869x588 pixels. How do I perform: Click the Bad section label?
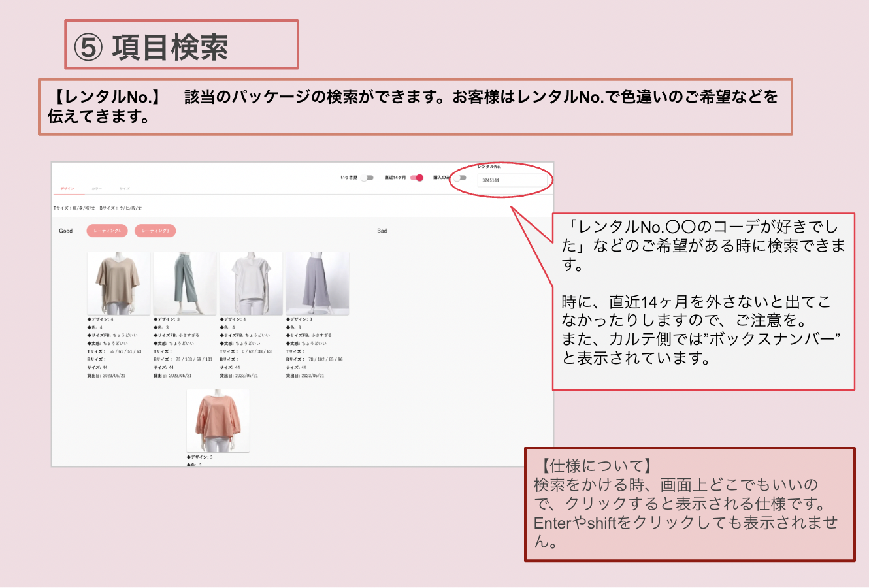coord(382,231)
